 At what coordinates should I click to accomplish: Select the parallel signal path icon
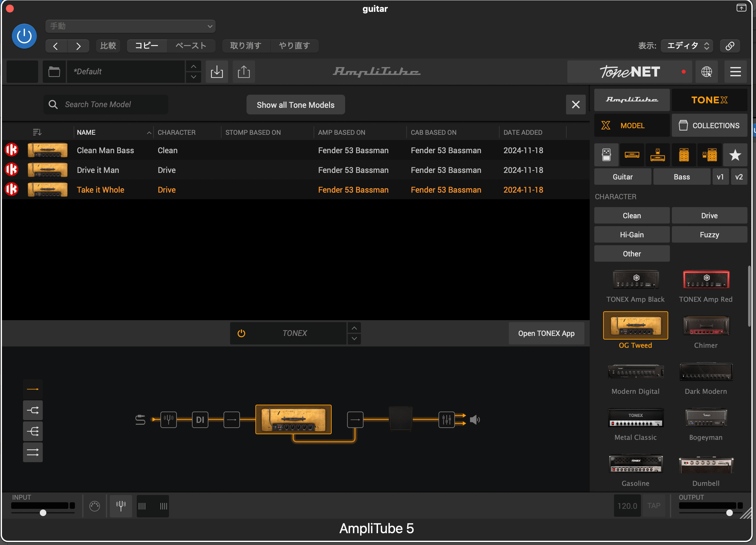(33, 410)
